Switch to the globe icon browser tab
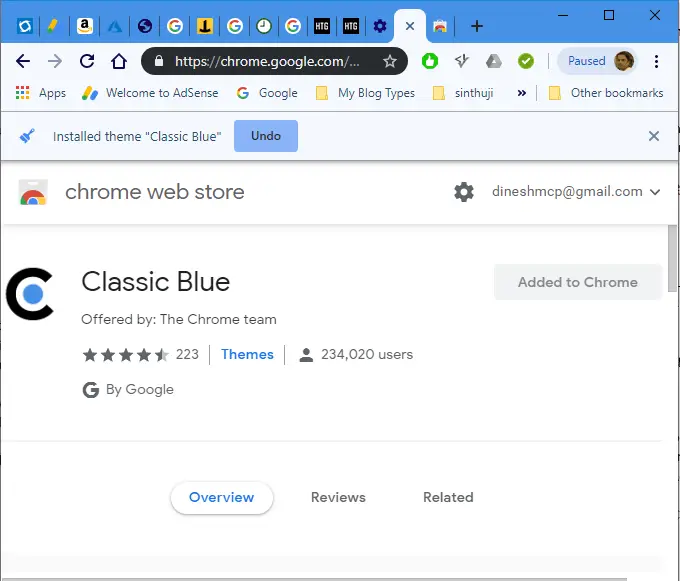 click(x=145, y=26)
